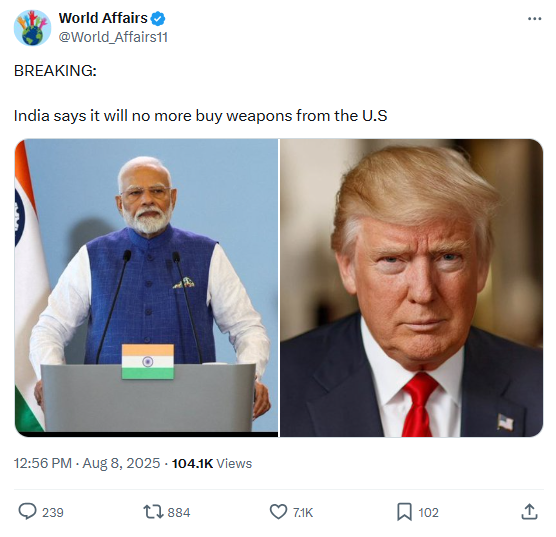Click the 102 bookmarks count
Image resolution: width=556 pixels, height=537 pixels.
[x=428, y=513]
